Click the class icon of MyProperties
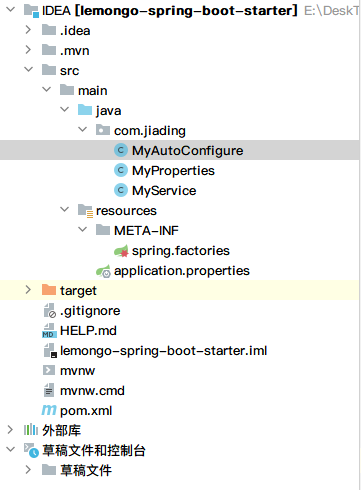361x490 pixels. 121,170
